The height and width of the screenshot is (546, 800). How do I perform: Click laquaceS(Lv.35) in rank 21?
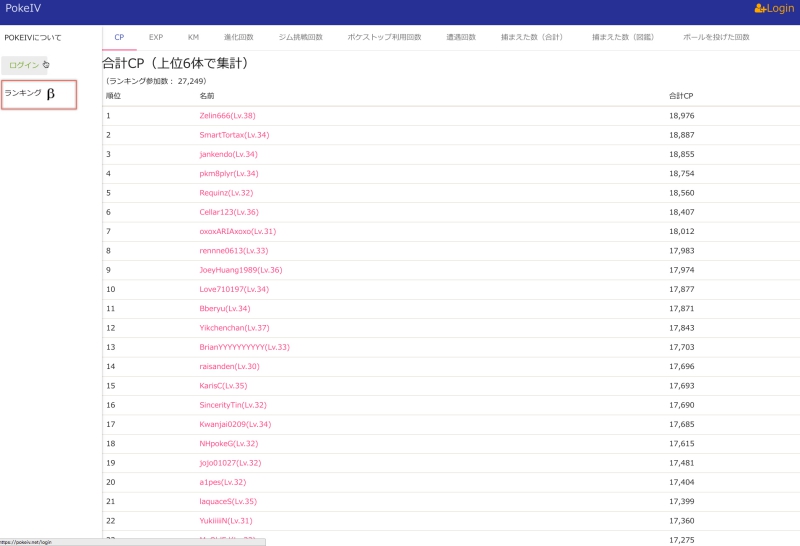[x=228, y=502]
